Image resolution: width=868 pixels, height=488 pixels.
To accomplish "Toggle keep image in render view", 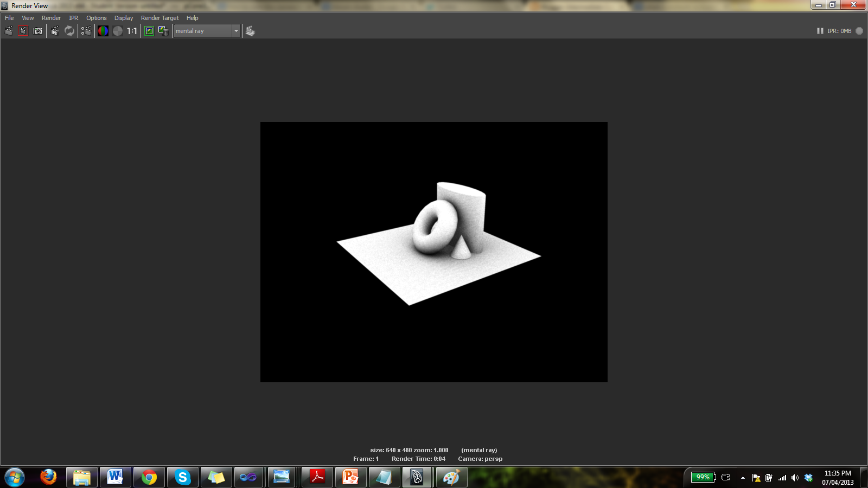I will (x=149, y=31).
